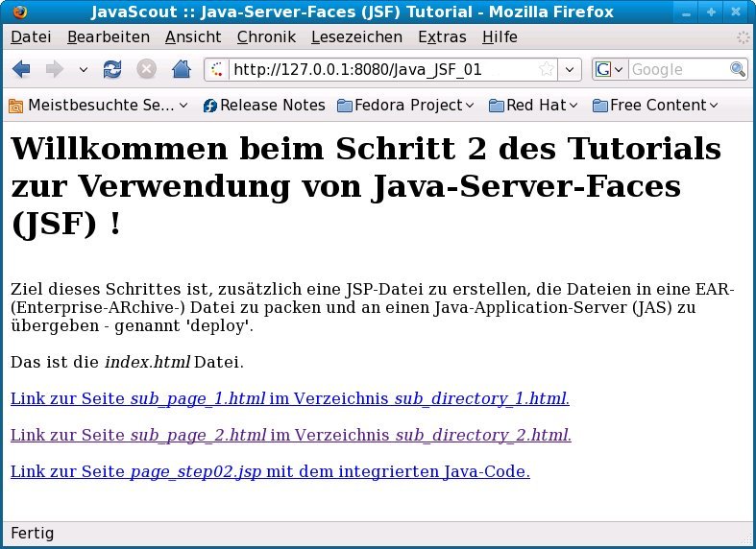Click inside the Google search field
This screenshot has height=549, width=756.
coord(677,69)
